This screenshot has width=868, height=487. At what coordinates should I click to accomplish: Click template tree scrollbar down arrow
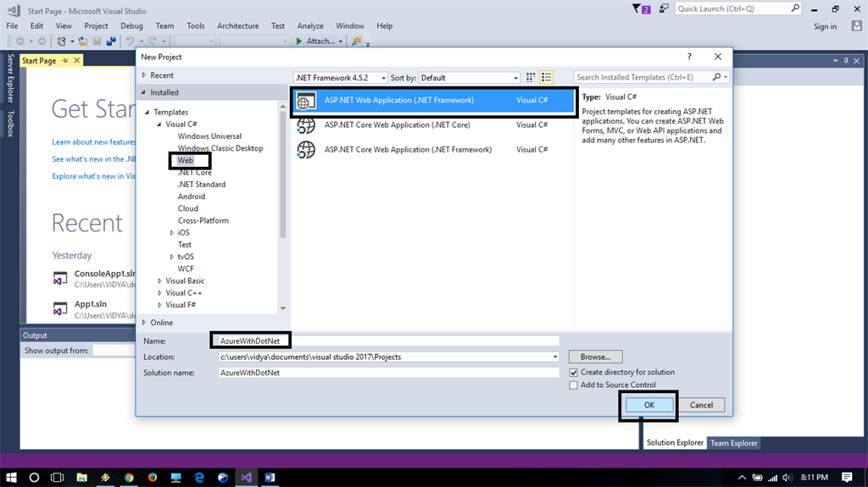tap(283, 308)
